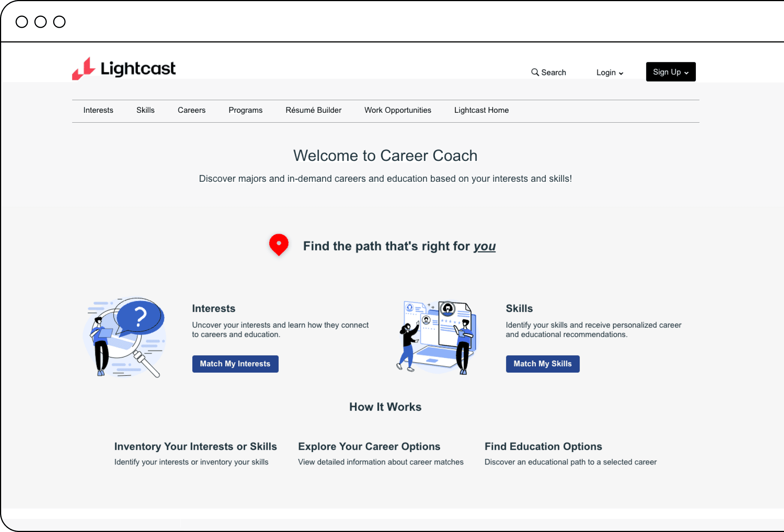Click the Match My Skills button
The height and width of the screenshot is (532, 784).
[x=542, y=363]
